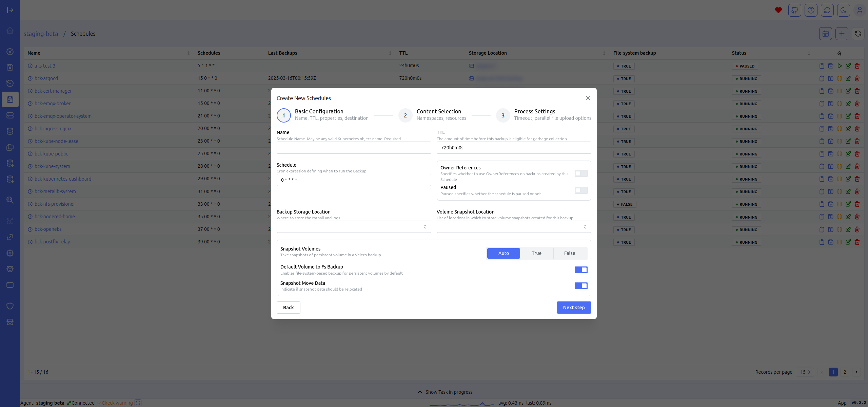This screenshot has width=868, height=407.
Task: Click the Schedule cron expression field
Action: tap(354, 180)
